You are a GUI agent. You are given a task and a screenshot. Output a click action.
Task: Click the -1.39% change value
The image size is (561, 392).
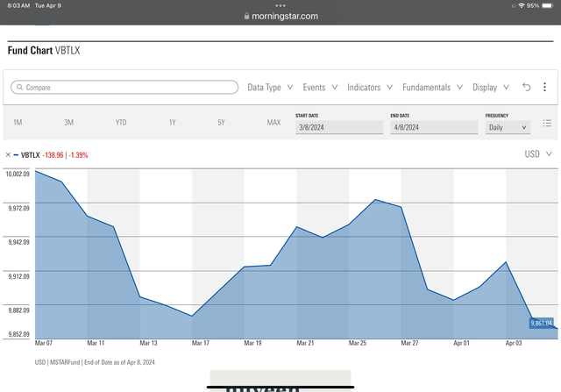78,155
